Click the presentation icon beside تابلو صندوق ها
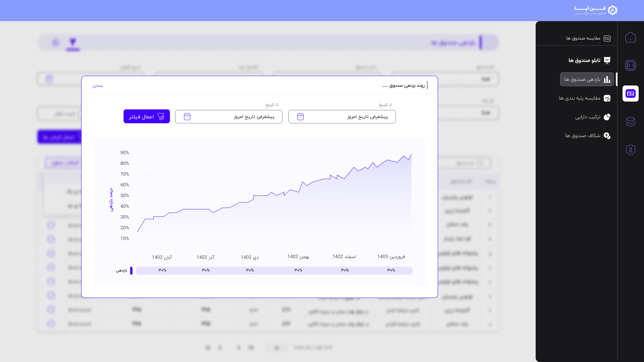This screenshot has width=644, height=362. (607, 60)
